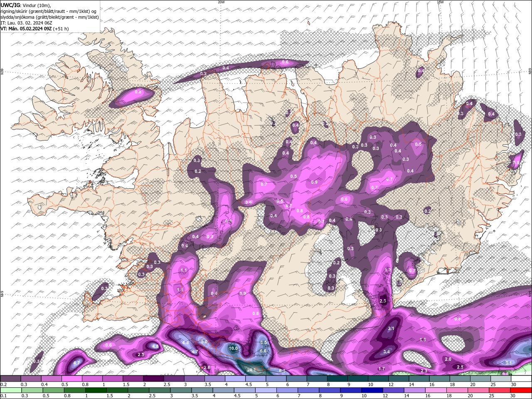Click the '10.0' precipitation value on map

tap(233, 348)
